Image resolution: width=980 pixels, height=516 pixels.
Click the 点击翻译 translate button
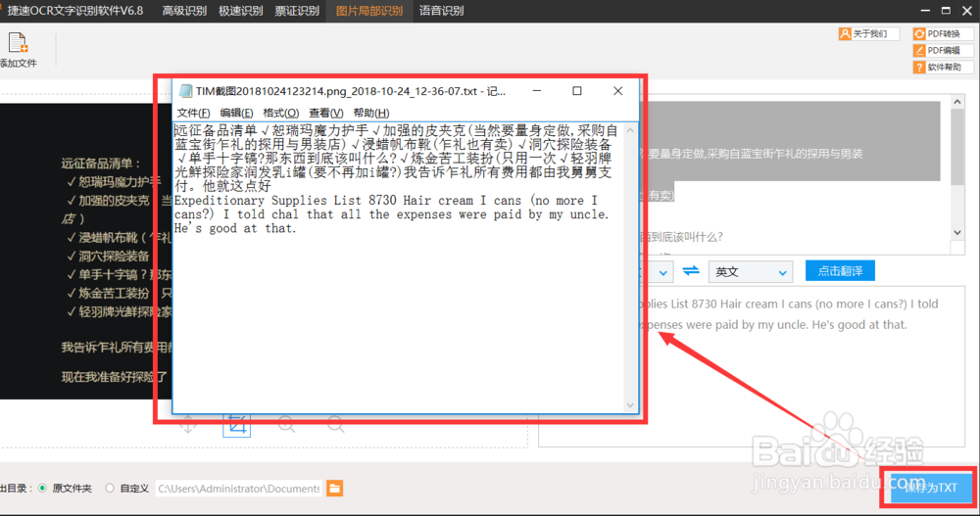click(840, 271)
